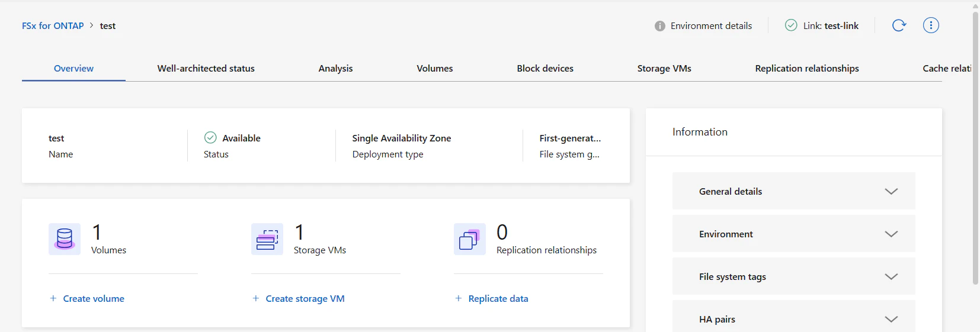
Task: Expand the Environment section
Action: [794, 234]
